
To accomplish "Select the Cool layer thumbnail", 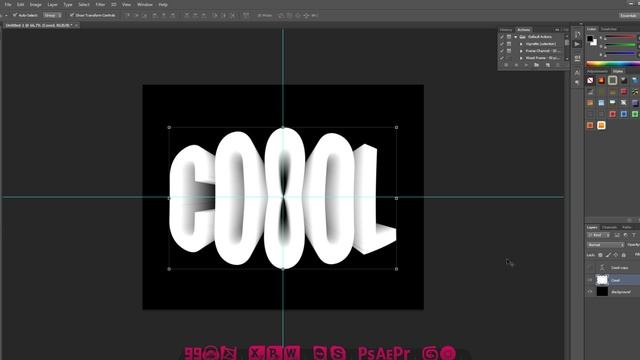I will [602, 280].
